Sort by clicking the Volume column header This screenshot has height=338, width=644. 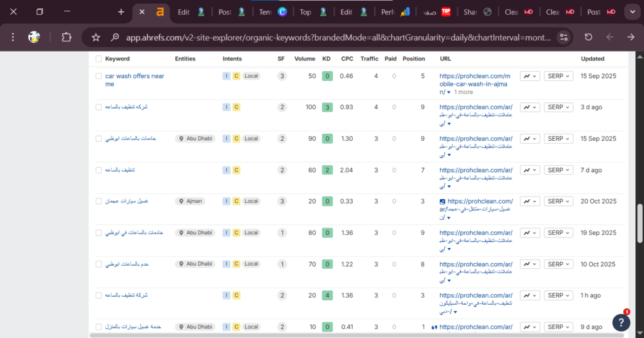click(305, 59)
